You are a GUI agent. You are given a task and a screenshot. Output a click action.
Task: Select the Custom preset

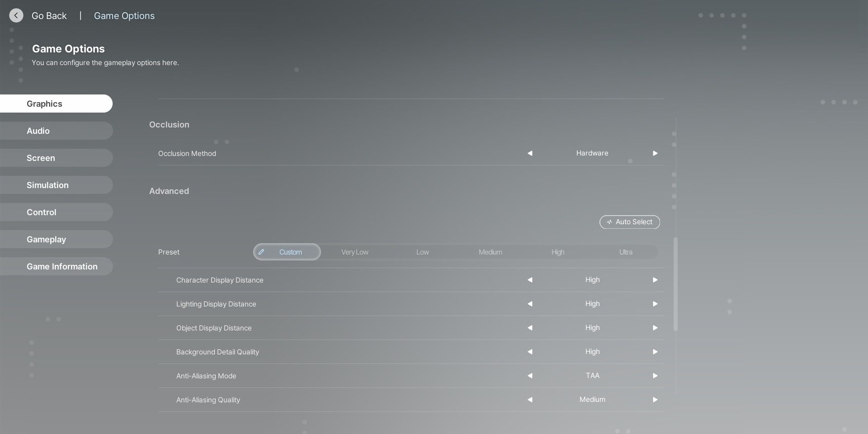pos(287,252)
